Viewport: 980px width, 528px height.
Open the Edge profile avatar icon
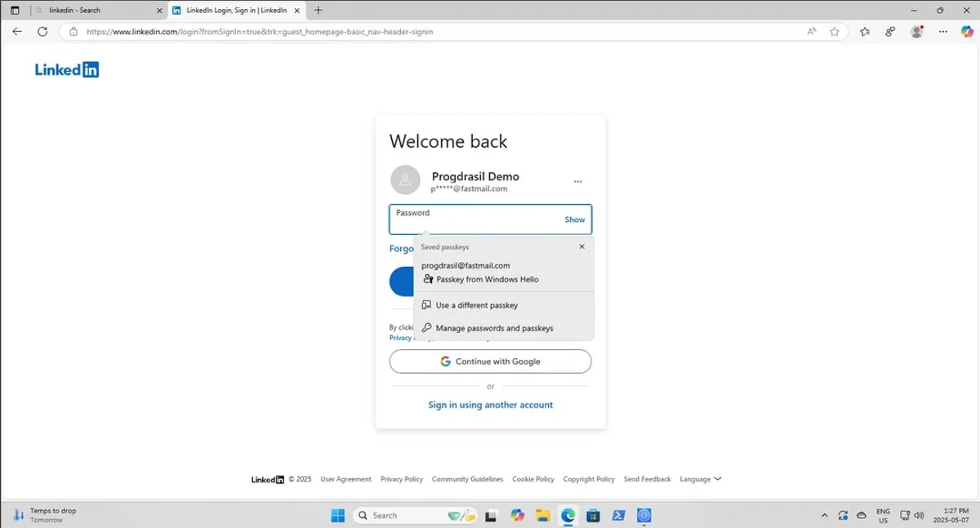pos(916,32)
